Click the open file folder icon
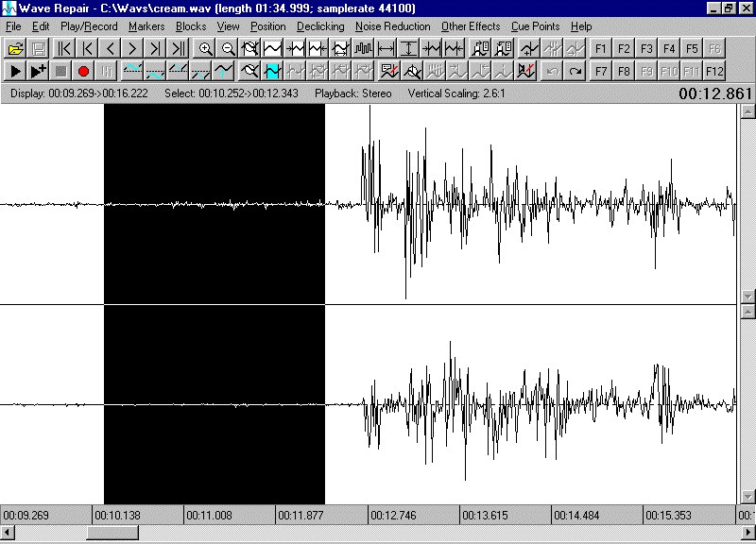 (x=15, y=48)
